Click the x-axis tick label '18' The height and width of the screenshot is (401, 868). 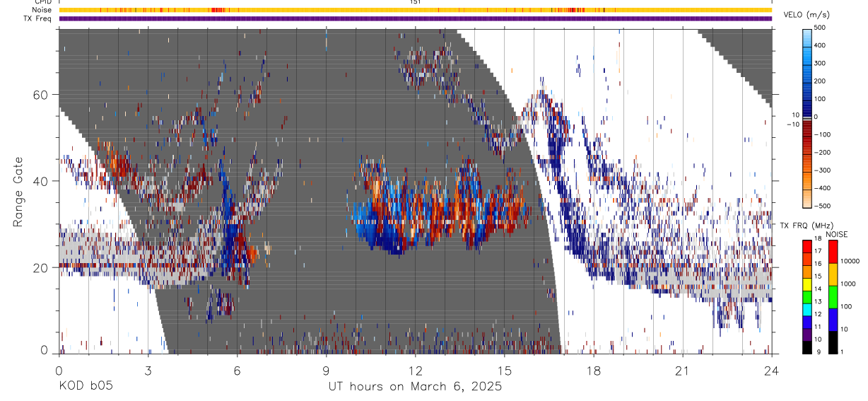tap(593, 371)
